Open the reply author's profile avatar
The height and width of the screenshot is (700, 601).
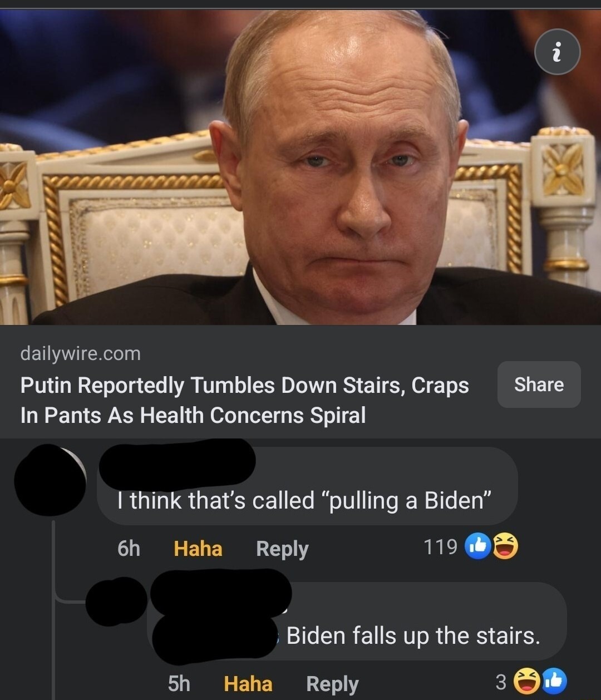(116, 600)
